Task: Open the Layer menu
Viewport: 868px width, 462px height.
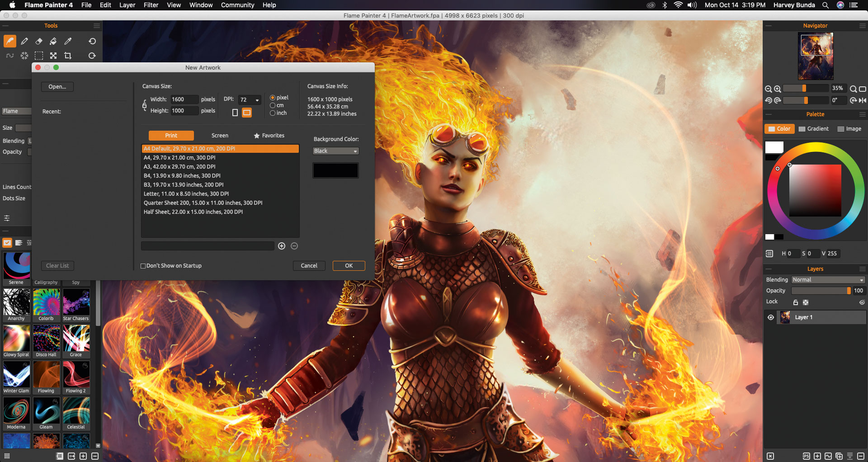Action: click(x=127, y=5)
